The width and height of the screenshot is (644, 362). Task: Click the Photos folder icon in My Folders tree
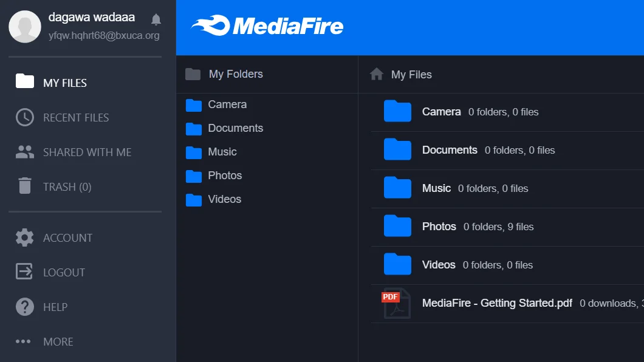[194, 176]
